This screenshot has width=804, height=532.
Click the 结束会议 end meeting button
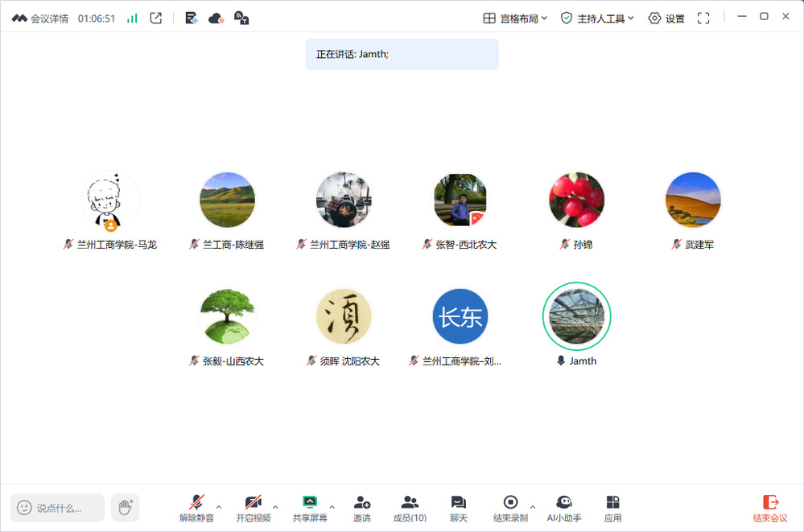pyautogui.click(x=770, y=508)
